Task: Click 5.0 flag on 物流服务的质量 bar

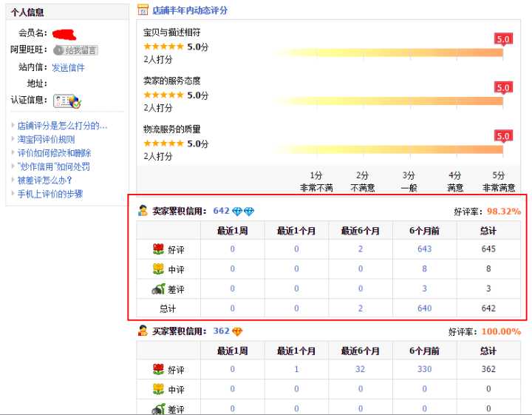Action: (503, 136)
